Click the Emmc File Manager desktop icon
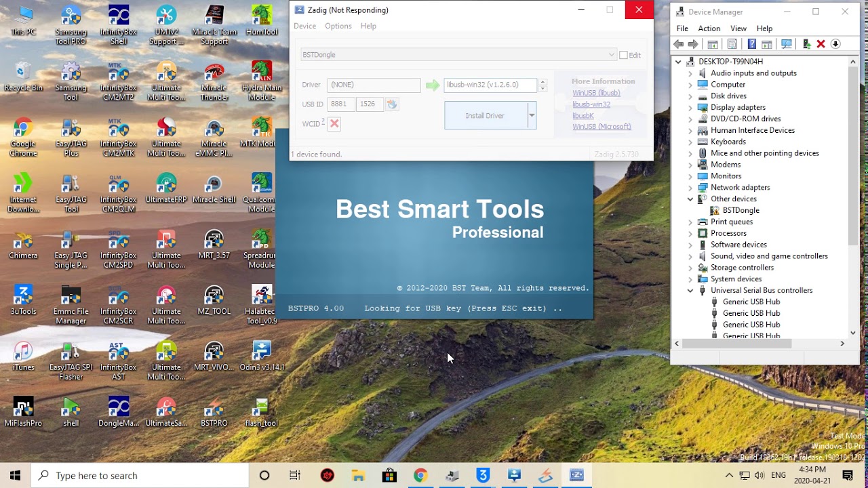This screenshot has width=868, height=488. click(x=71, y=305)
